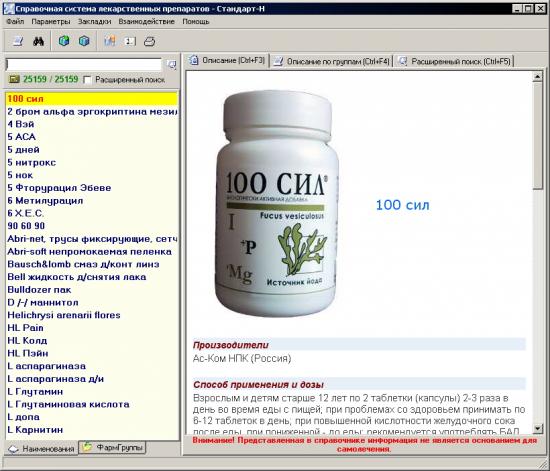Open the Файл menu
This screenshot has height=471, width=550.
15,21
